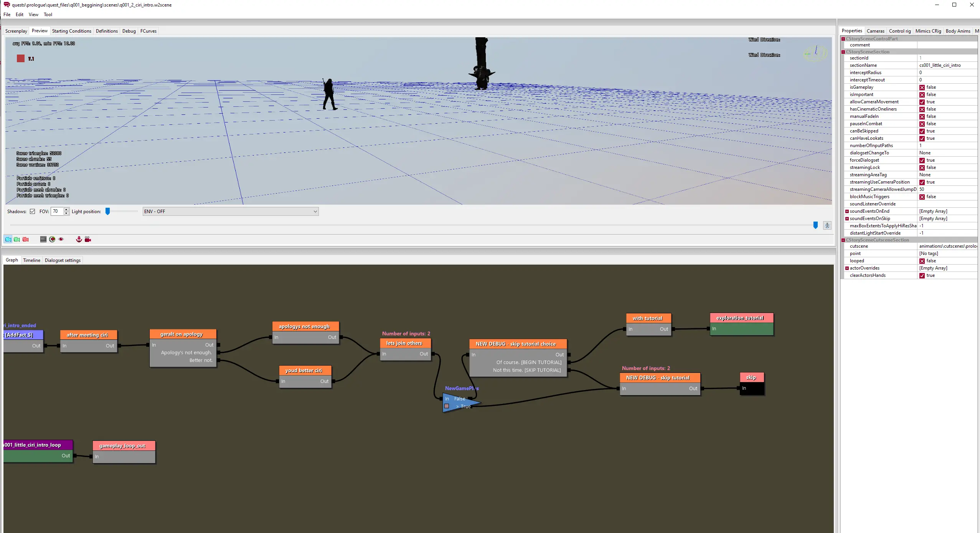Viewport: 980px width, 533px height.
Task: Click the NewGamePlus condition node
Action: pyautogui.click(x=461, y=402)
